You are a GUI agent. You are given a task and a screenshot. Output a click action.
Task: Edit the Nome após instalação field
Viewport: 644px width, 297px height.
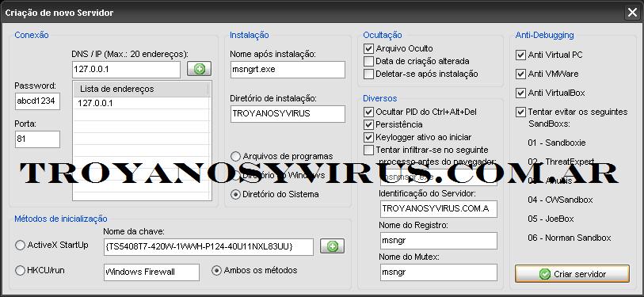click(288, 70)
